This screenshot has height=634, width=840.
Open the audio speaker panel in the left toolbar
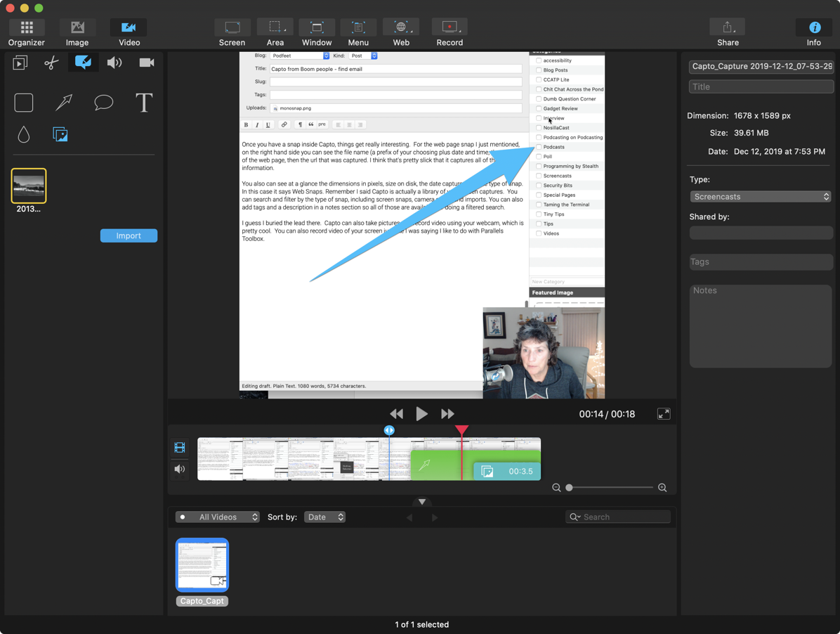[114, 63]
